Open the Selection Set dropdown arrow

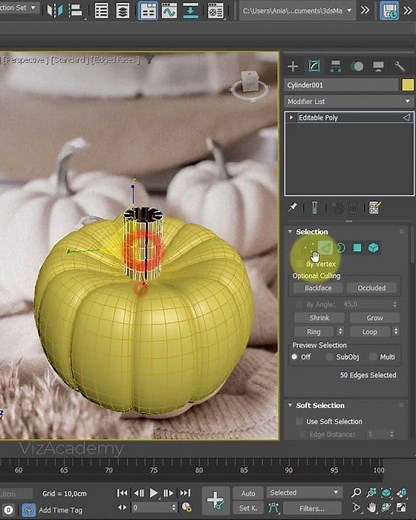[33, 7]
